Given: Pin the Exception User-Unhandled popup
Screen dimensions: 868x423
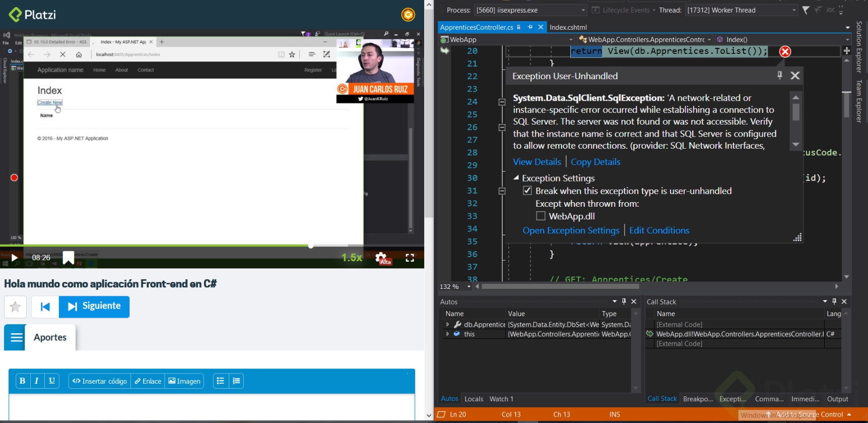Looking at the screenshot, I should pos(780,76).
